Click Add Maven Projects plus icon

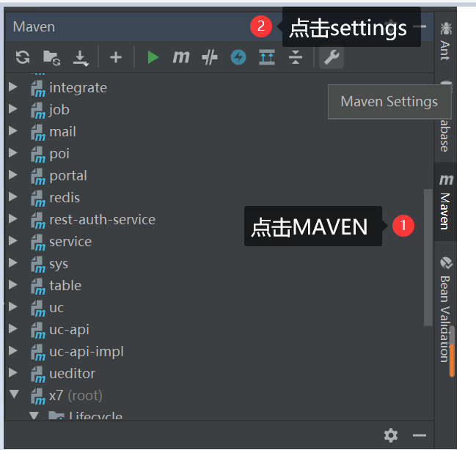coord(116,57)
